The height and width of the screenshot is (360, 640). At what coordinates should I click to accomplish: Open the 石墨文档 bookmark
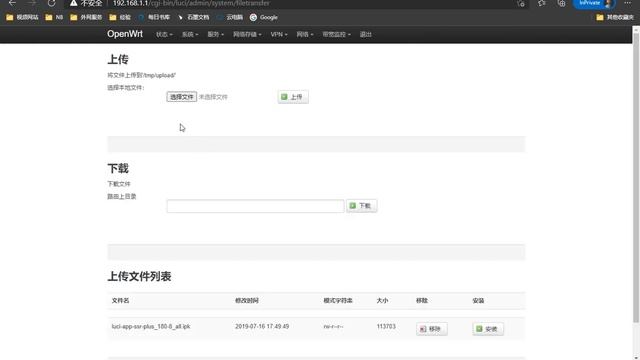point(193,17)
